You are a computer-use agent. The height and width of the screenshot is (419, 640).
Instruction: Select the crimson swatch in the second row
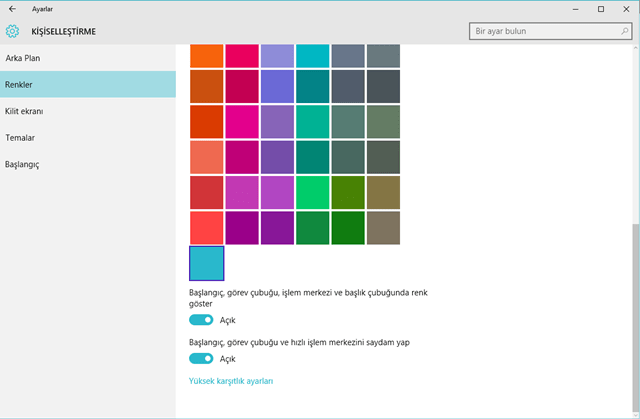coord(242,86)
